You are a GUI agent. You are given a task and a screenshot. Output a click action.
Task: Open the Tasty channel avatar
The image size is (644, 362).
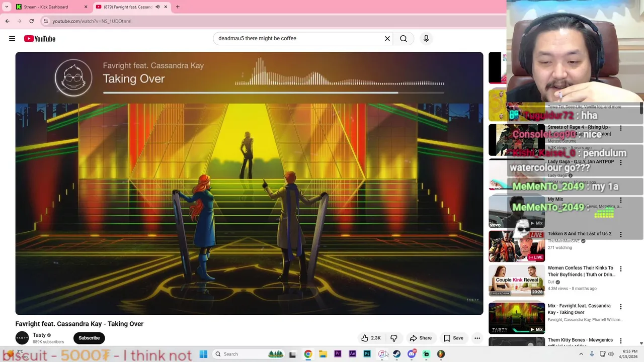(22, 338)
